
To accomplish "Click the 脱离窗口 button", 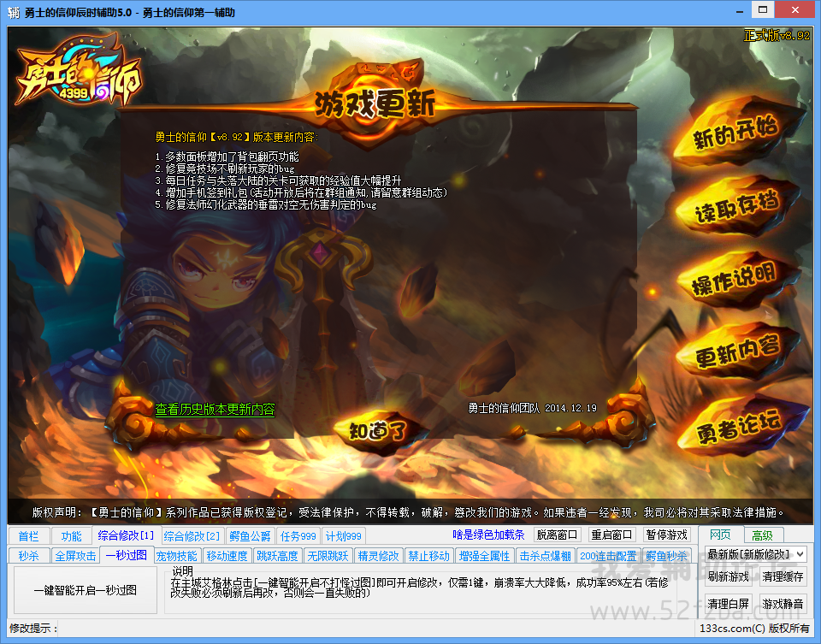I will 557,535.
